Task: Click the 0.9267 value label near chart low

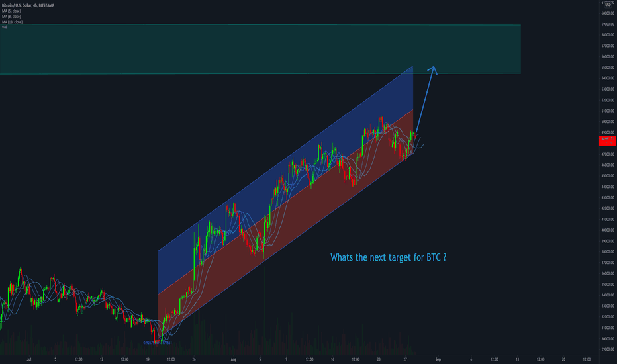Action: coord(158,343)
